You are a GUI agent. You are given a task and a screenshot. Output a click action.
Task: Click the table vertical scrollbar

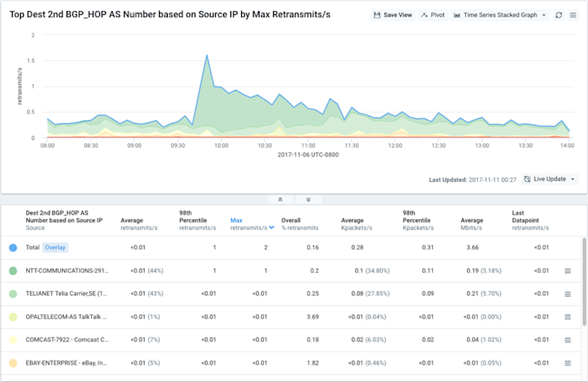tap(584, 281)
